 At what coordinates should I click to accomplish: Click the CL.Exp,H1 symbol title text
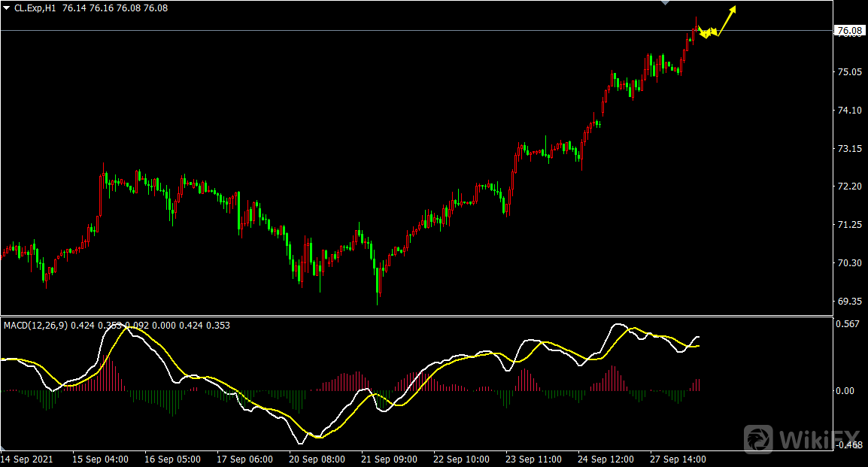(35, 8)
